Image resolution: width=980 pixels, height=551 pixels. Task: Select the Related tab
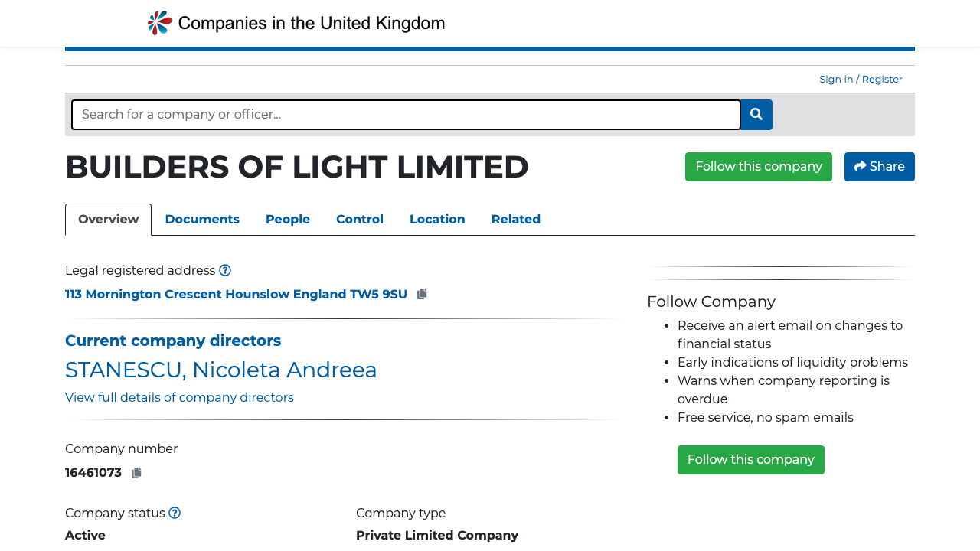[516, 220]
